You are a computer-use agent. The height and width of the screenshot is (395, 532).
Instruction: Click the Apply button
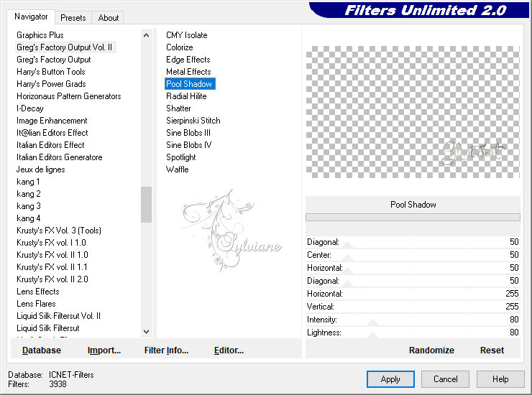coord(390,379)
